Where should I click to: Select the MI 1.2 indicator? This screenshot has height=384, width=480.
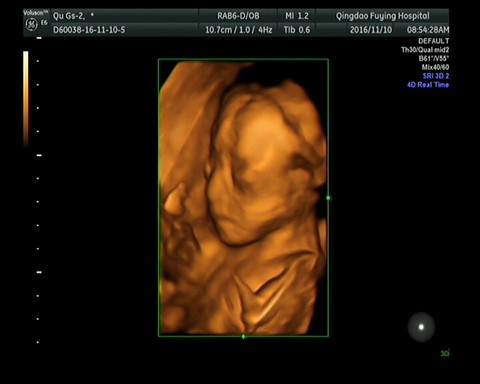click(x=297, y=16)
